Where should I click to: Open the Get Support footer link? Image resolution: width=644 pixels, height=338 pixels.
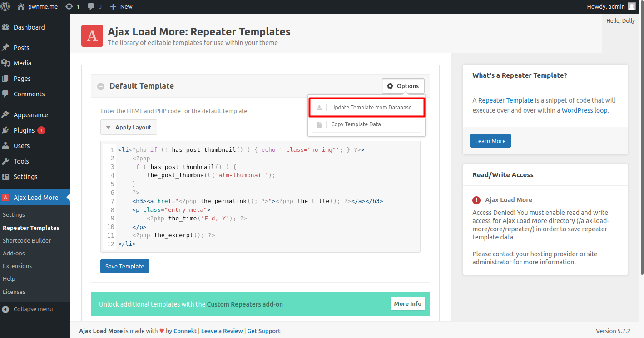tap(263, 331)
